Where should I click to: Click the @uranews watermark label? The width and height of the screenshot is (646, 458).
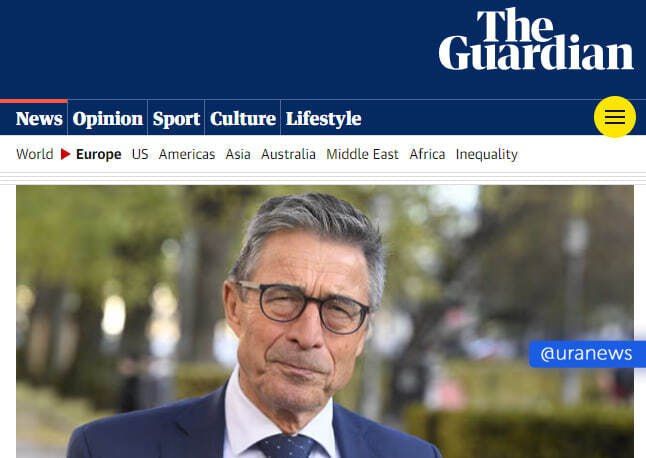(x=587, y=354)
